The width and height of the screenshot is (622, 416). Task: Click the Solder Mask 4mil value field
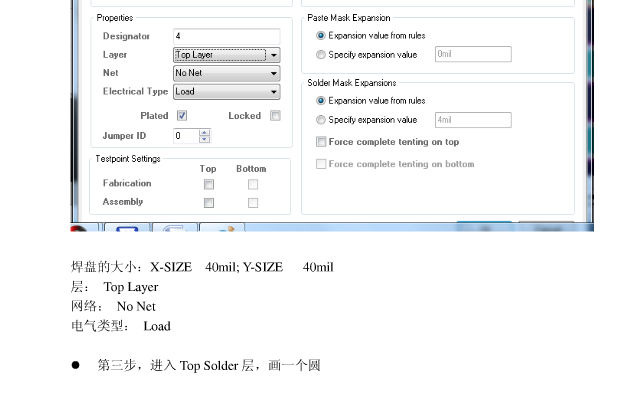click(x=472, y=120)
